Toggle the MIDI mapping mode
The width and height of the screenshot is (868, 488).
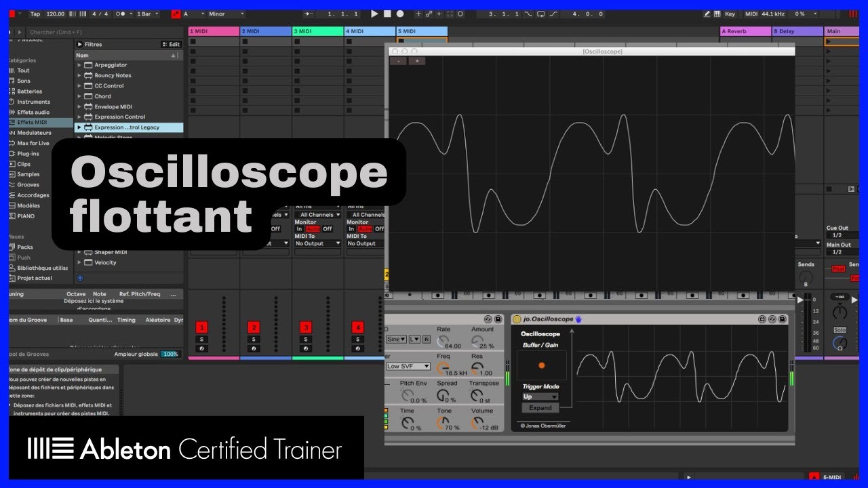[751, 14]
